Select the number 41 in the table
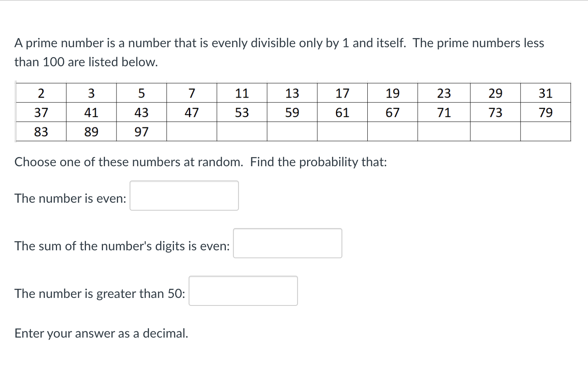This screenshot has width=588, height=384. click(x=91, y=112)
